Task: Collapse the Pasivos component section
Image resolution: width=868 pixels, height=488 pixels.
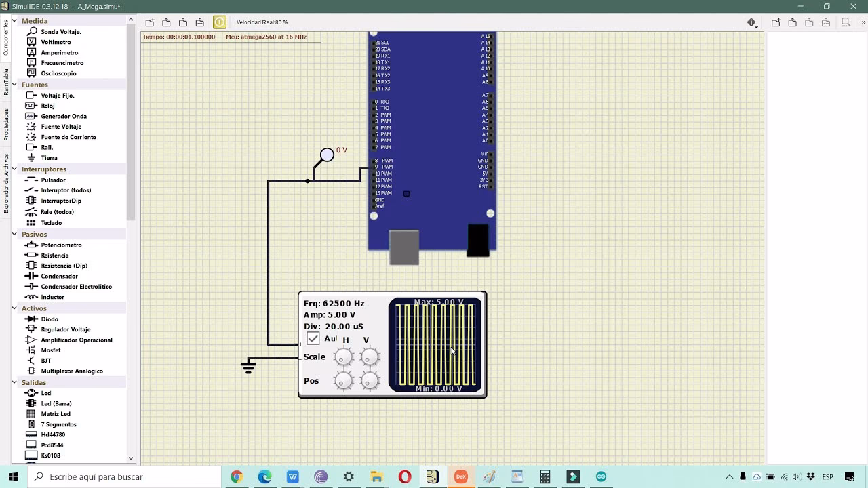Action: click(16, 234)
